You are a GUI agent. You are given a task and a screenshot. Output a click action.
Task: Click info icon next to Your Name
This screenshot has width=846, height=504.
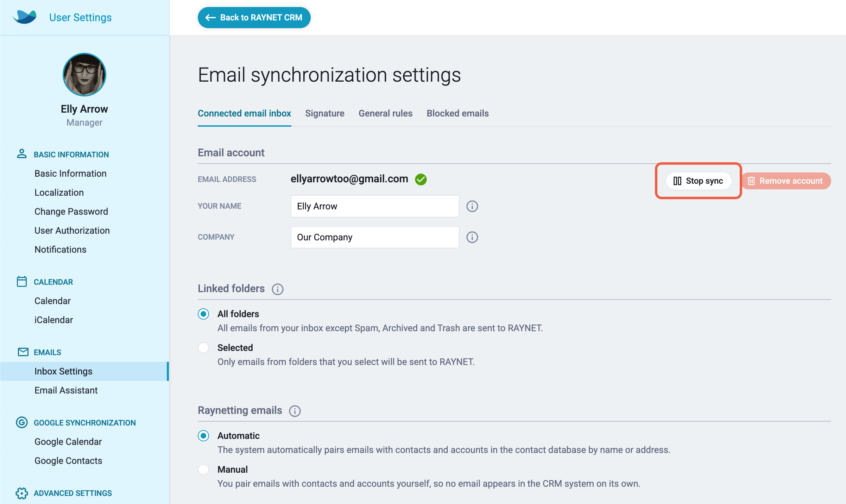pyautogui.click(x=472, y=206)
